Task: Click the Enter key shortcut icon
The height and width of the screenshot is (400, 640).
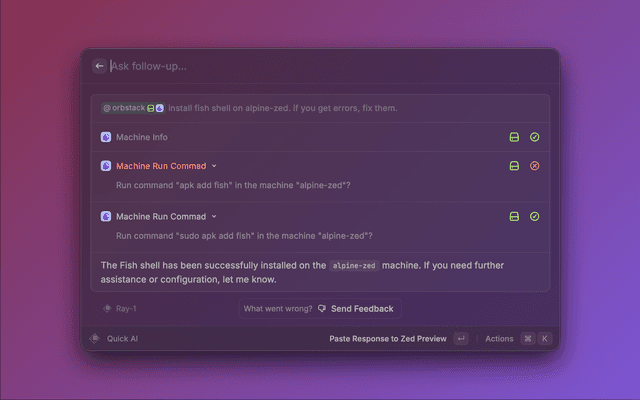Action: pyautogui.click(x=461, y=338)
